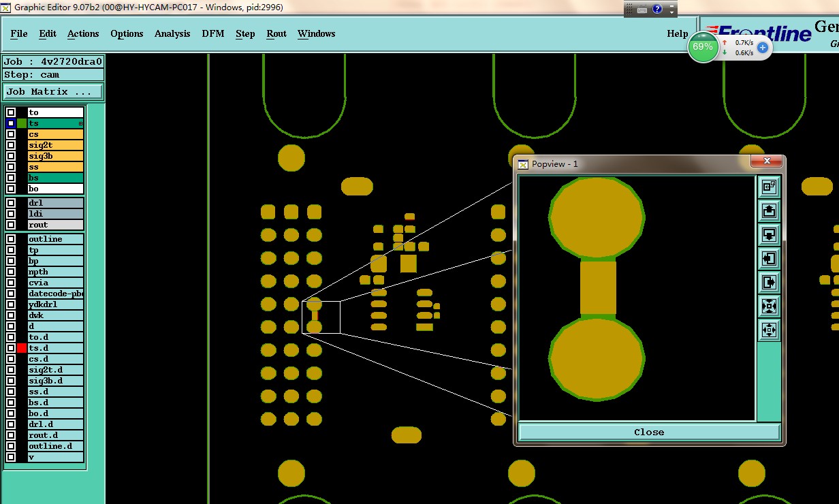Open the Options menu

[127, 33]
